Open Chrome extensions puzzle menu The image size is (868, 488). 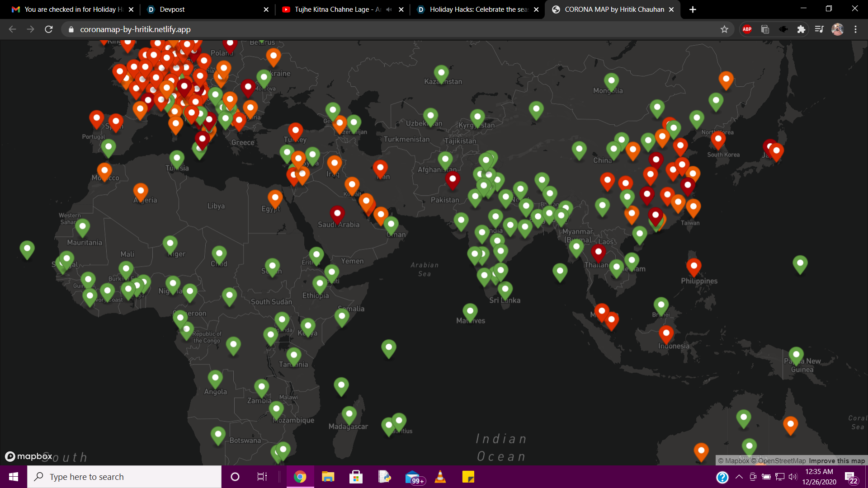(801, 29)
